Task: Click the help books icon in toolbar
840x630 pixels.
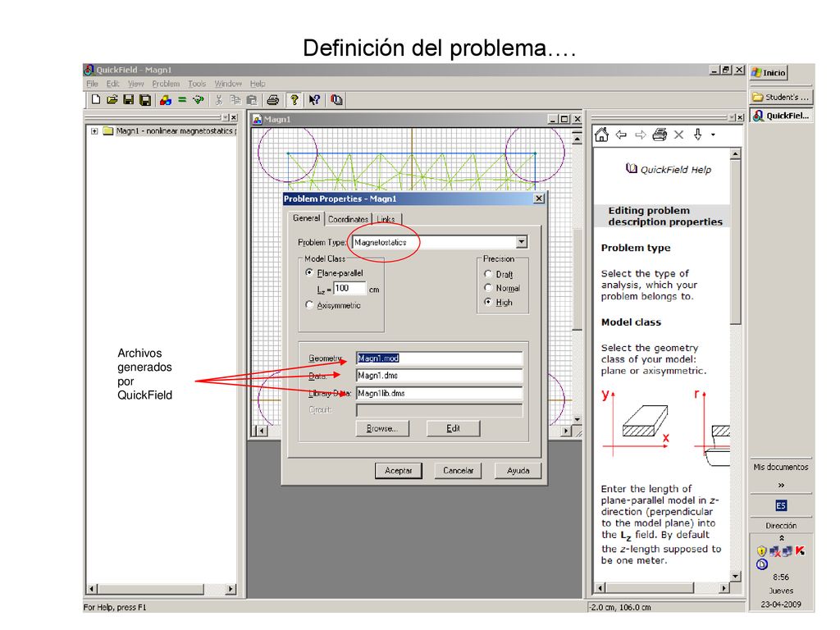Action: tap(336, 99)
